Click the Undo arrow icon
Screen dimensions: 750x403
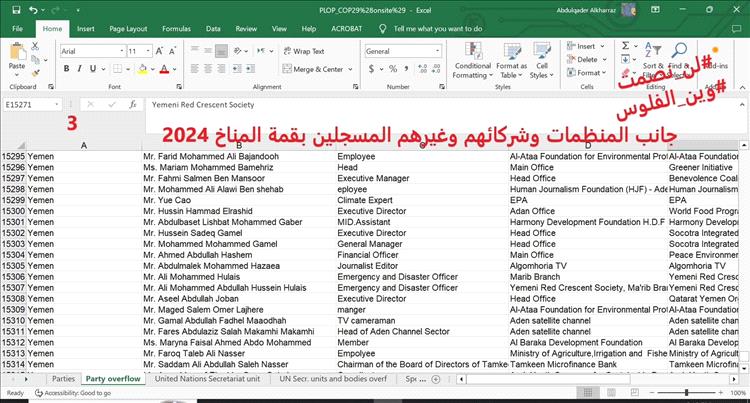33,10
